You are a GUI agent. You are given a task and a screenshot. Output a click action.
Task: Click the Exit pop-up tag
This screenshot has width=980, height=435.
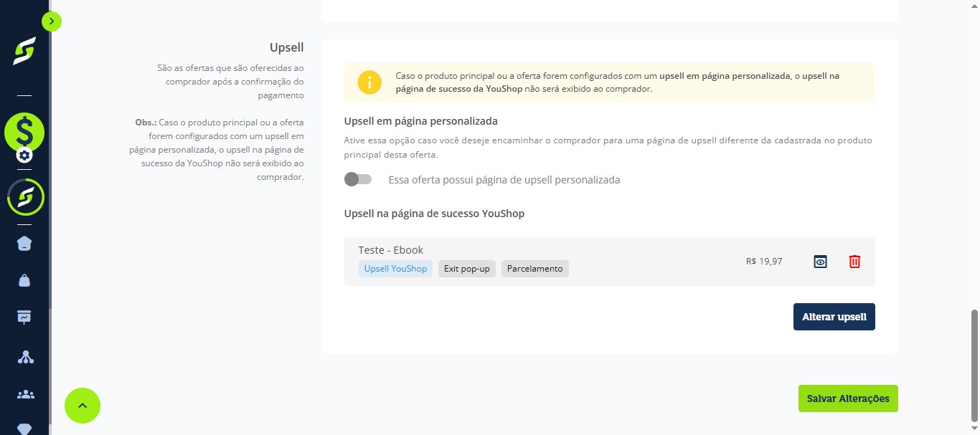pyautogui.click(x=467, y=269)
